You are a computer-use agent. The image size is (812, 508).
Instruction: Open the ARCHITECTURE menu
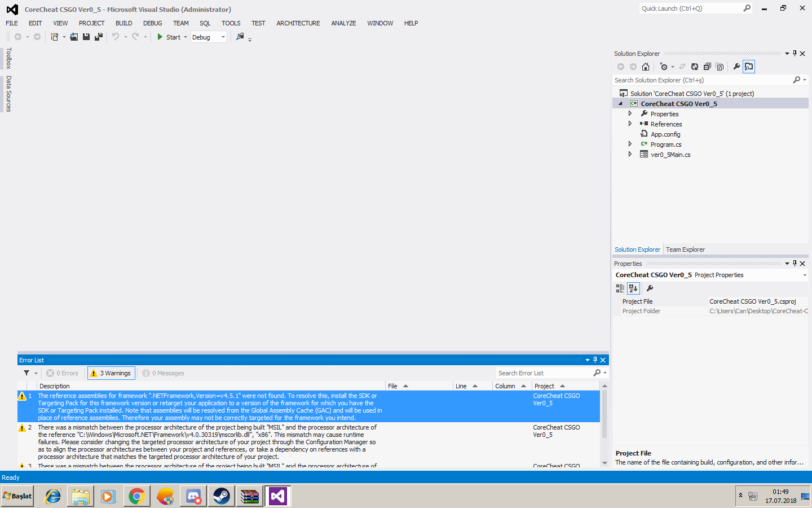[298, 23]
